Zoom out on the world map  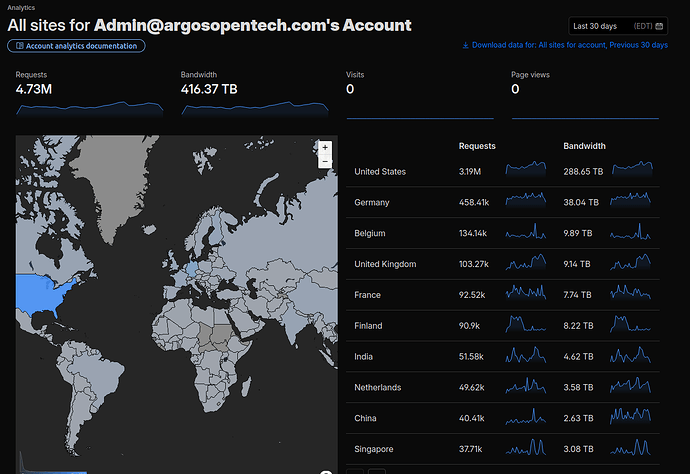click(325, 162)
